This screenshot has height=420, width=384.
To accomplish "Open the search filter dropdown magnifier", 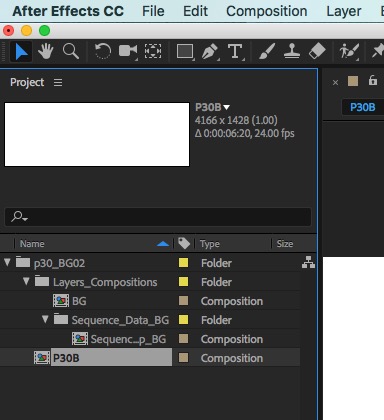I will pyautogui.click(x=19, y=217).
